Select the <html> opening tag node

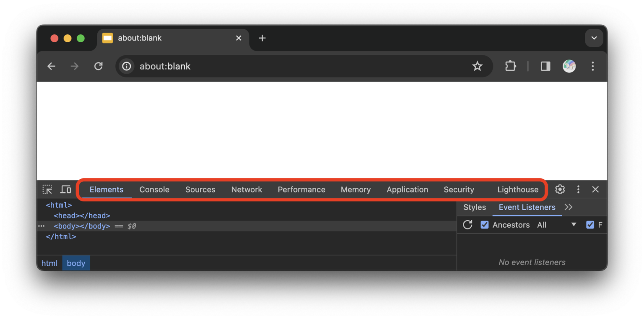click(59, 205)
